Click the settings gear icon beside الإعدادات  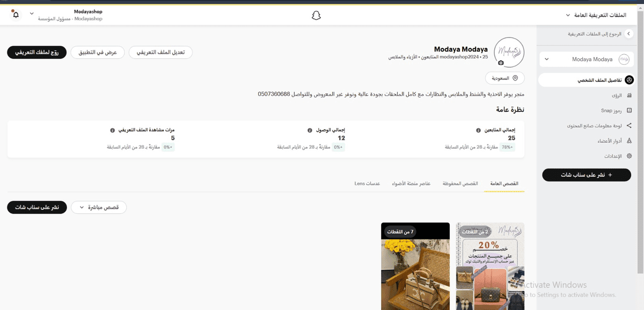point(629,156)
